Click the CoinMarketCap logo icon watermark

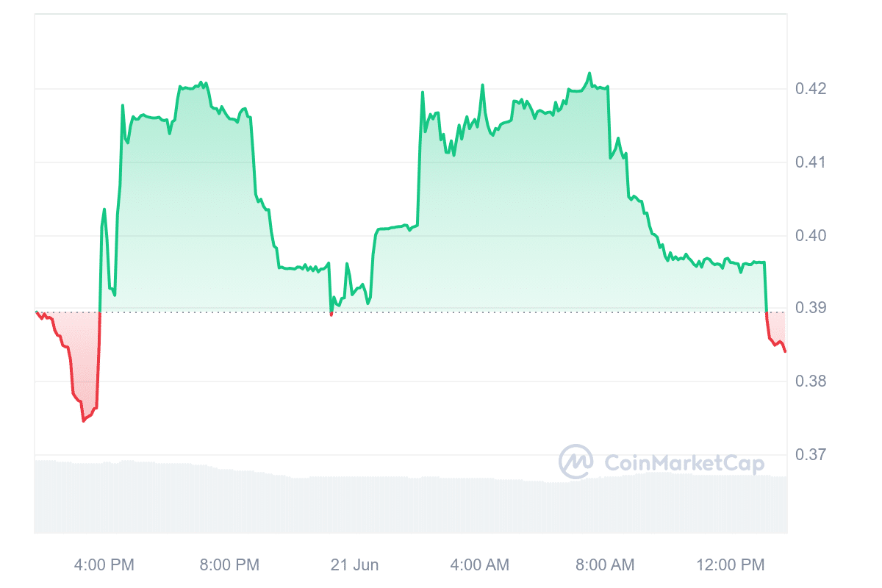tap(576, 462)
